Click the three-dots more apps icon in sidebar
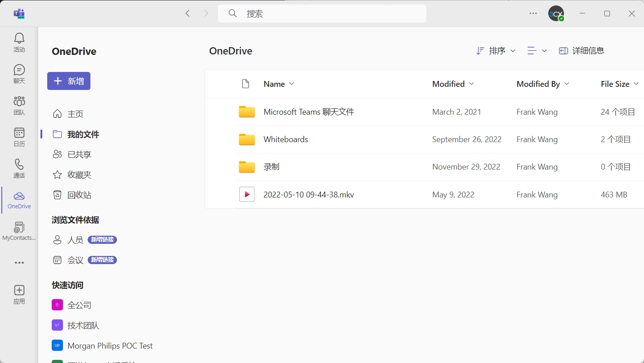Screen dimensions: 644x363 [19, 263]
